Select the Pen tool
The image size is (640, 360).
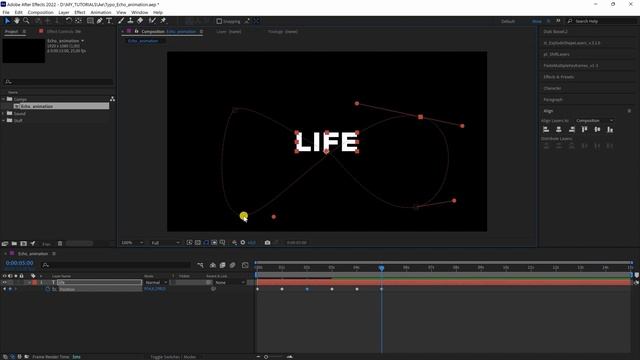(x=100, y=21)
